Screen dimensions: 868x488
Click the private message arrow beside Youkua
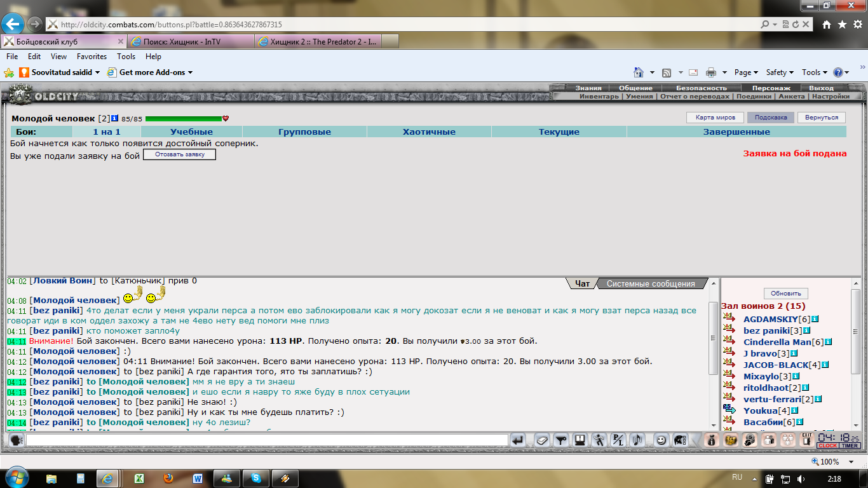pos(729,410)
